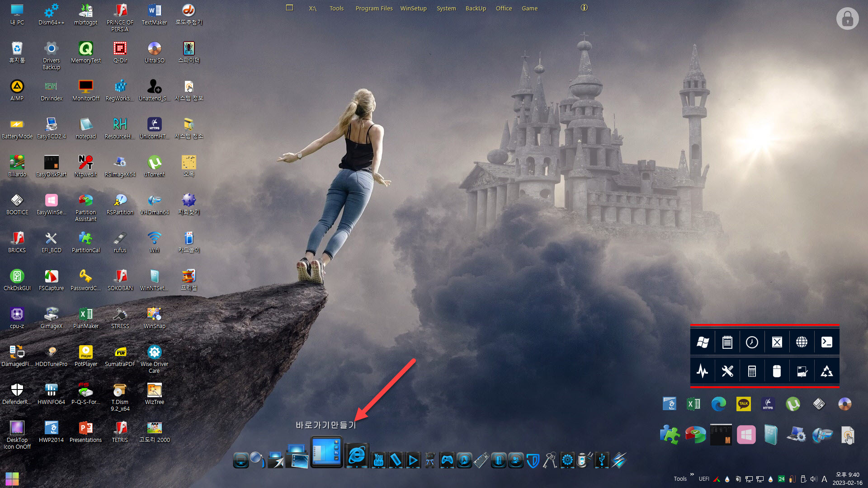Launch Partition Assistant from the desktop
868x488 pixels.
(85, 207)
